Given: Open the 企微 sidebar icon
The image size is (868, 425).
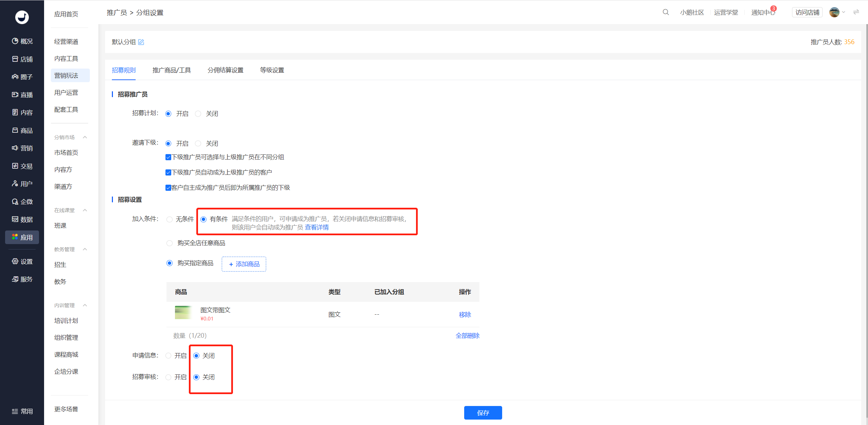Looking at the screenshot, I should click(x=15, y=202).
